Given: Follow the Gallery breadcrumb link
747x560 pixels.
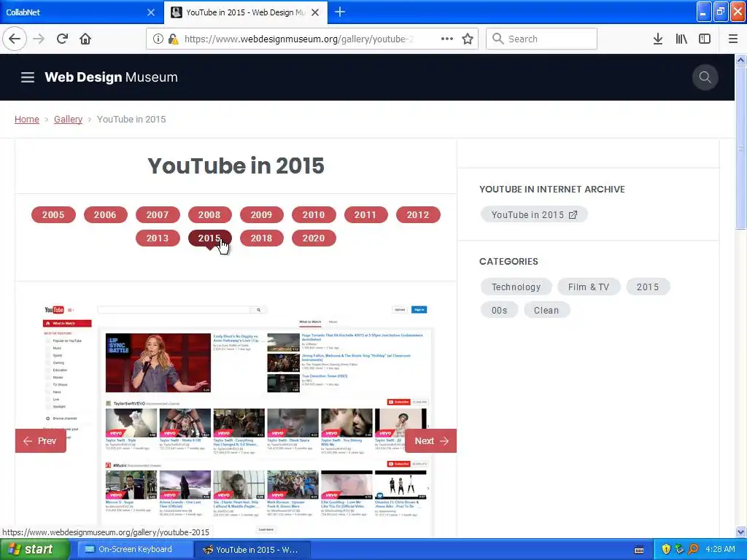Looking at the screenshot, I should pyautogui.click(x=68, y=119).
